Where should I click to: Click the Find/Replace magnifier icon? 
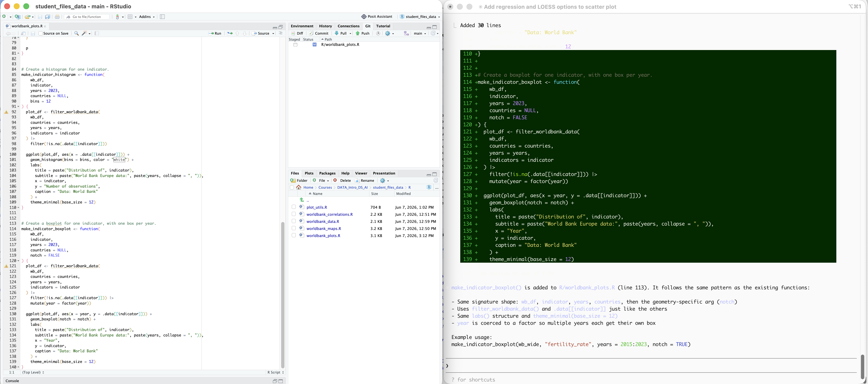(x=76, y=33)
